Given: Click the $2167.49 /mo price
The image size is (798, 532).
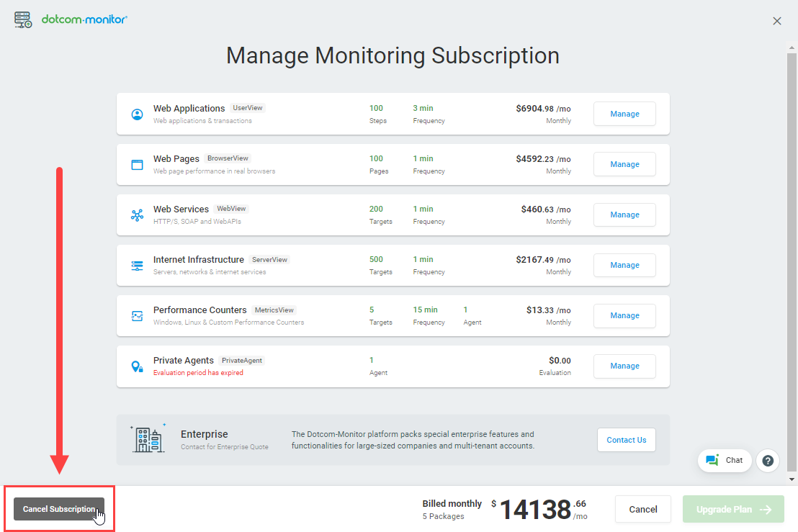Looking at the screenshot, I should pyautogui.click(x=543, y=259).
